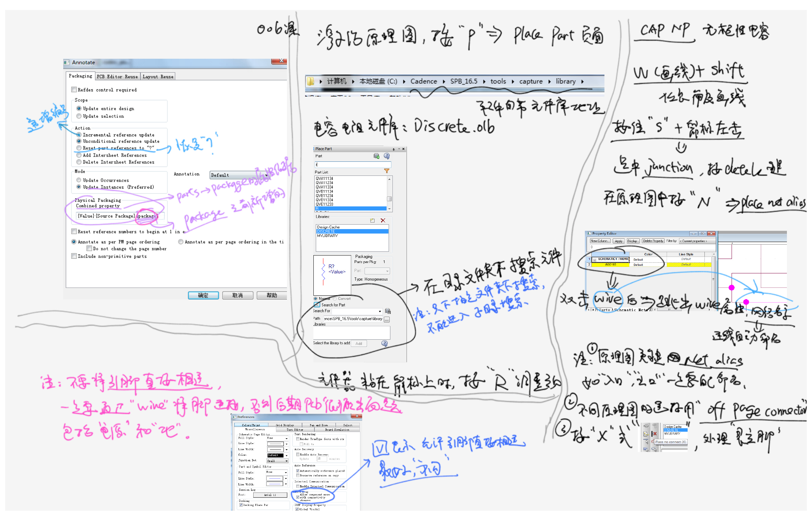This screenshot has height=521, width=812.
Task: Check Include non-primitive parts checkbox
Action: click(74, 256)
